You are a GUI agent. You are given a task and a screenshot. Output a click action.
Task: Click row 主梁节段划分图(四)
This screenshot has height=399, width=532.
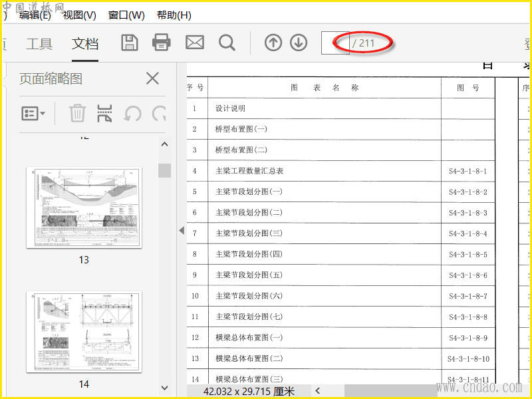pyautogui.click(x=341, y=254)
